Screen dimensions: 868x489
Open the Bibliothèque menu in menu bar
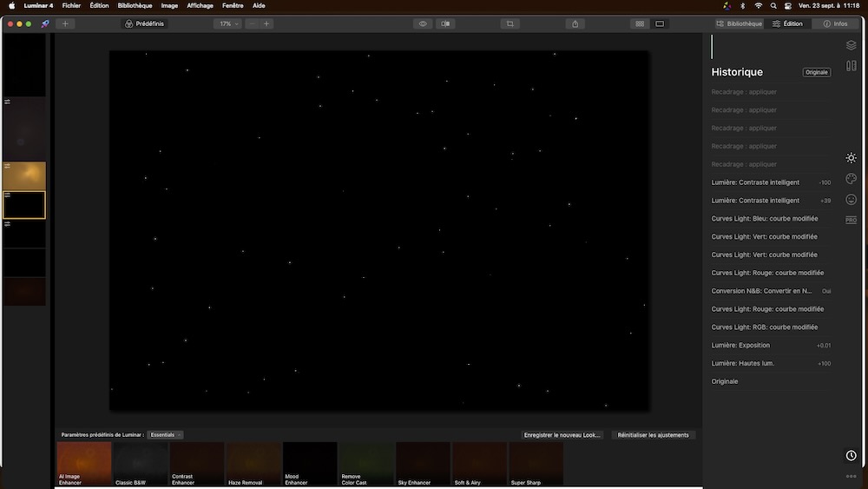[135, 5]
